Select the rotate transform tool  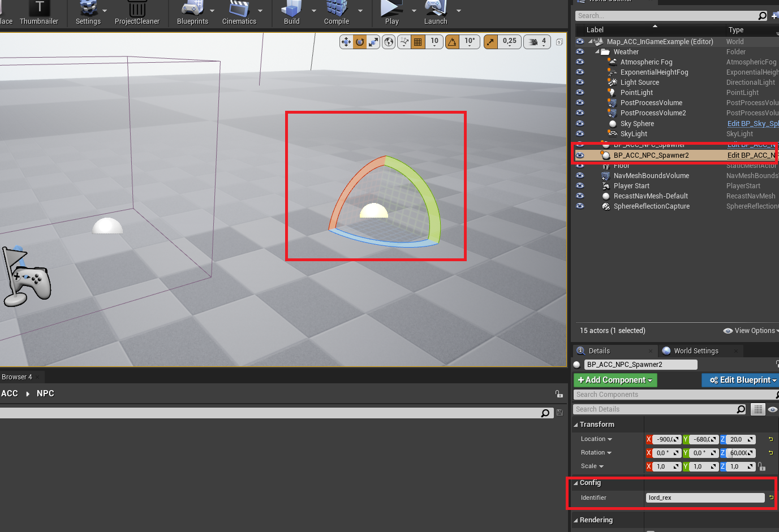tap(359, 41)
